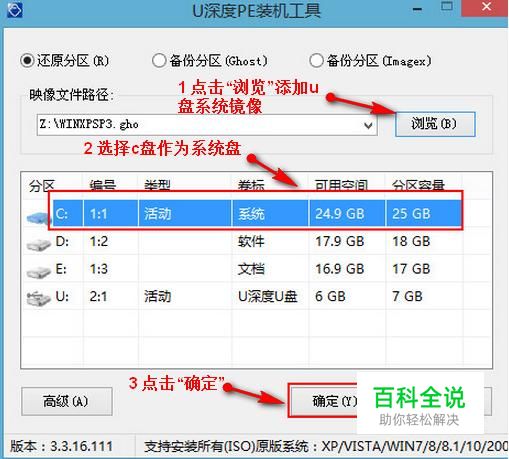Click 活动 type in C: row
Image resolution: width=509 pixels, height=459 pixels.
tap(158, 214)
